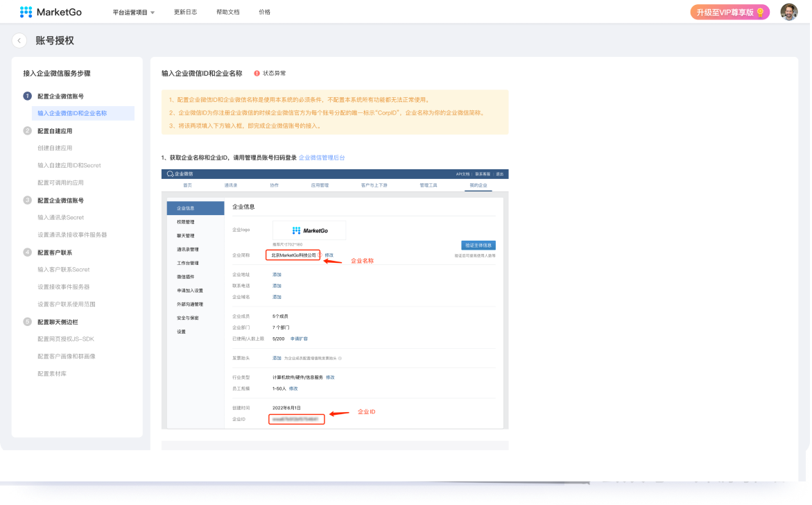Click the 账号授权 page title
Screen dimensions: 812x505
[55, 41]
